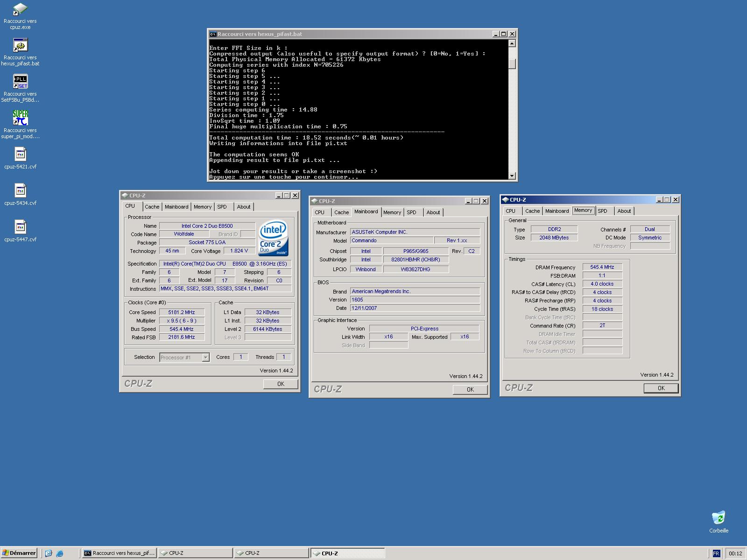
Task: Launch Internet Explorer from quick launch
Action: 60,553
